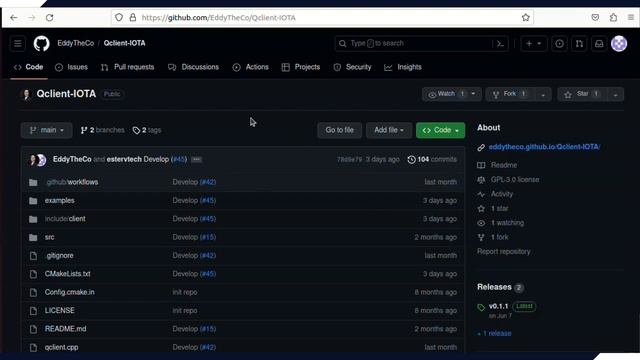Expand commit message ellipsis button

coord(196,160)
